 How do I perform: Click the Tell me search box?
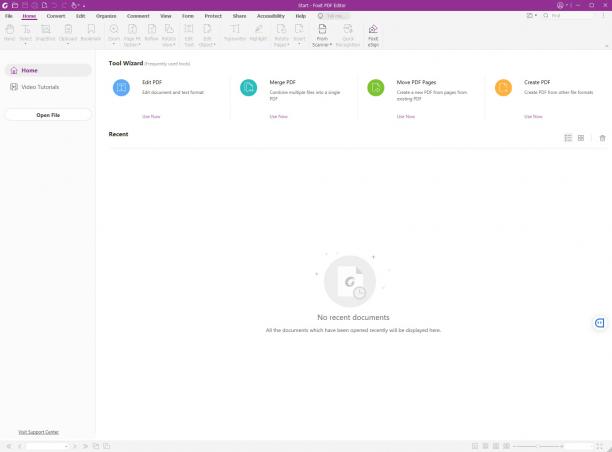click(x=333, y=16)
